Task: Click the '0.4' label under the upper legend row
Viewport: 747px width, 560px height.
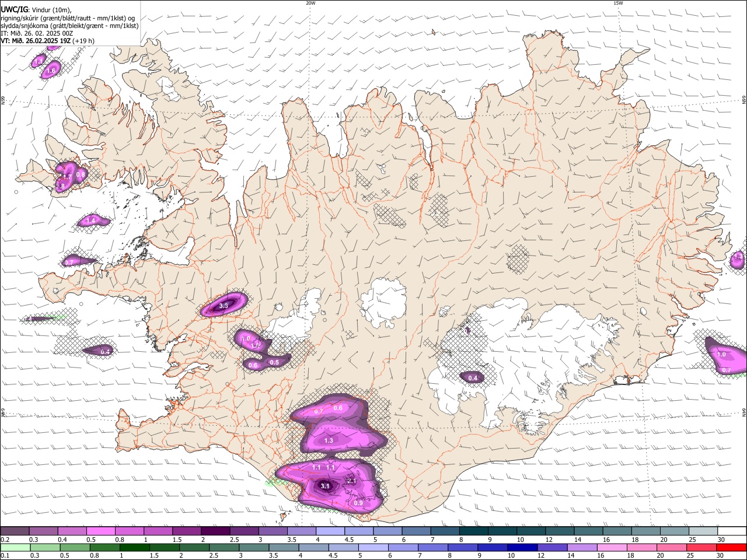Action: (x=62, y=540)
